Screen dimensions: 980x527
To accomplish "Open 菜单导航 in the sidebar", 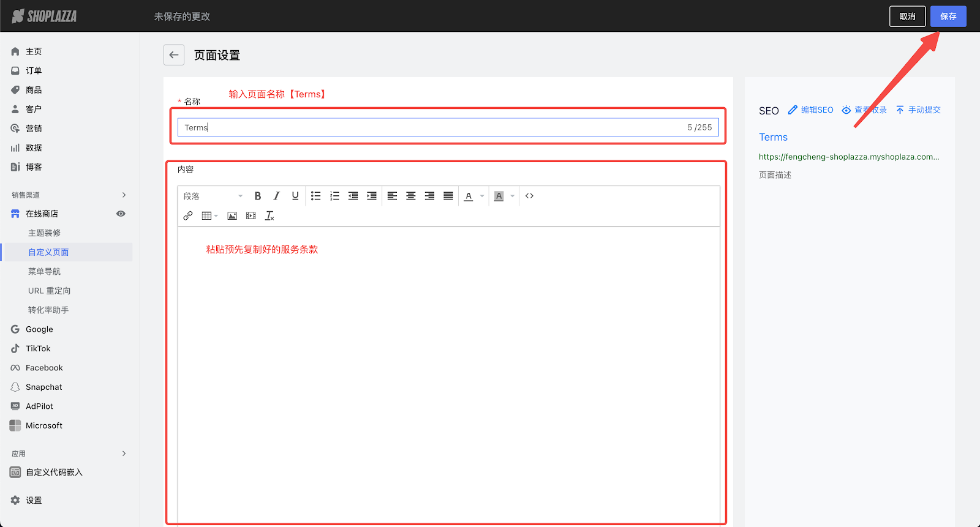I will [x=44, y=271].
